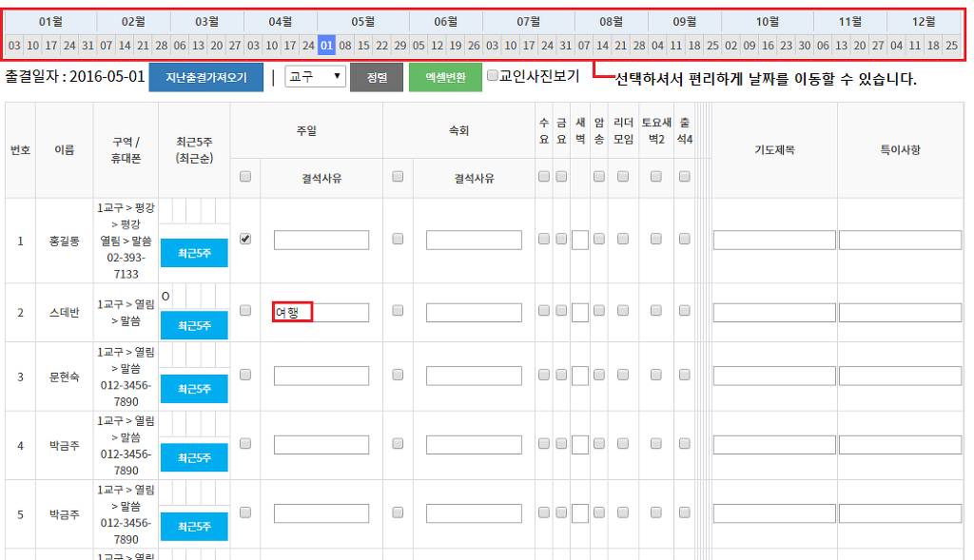Screen dimensions: 974x560
Task: Click 홍길동's 주일 결석사유 input field
Action: click(x=321, y=241)
